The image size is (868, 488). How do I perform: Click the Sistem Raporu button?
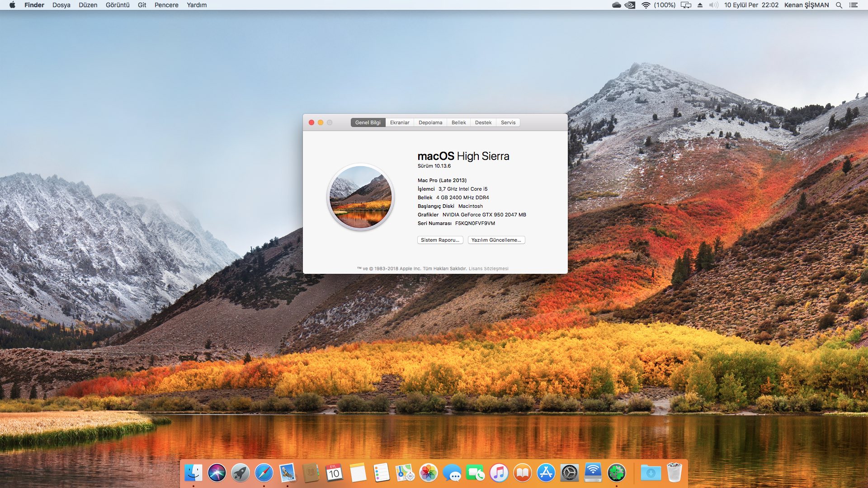point(440,240)
